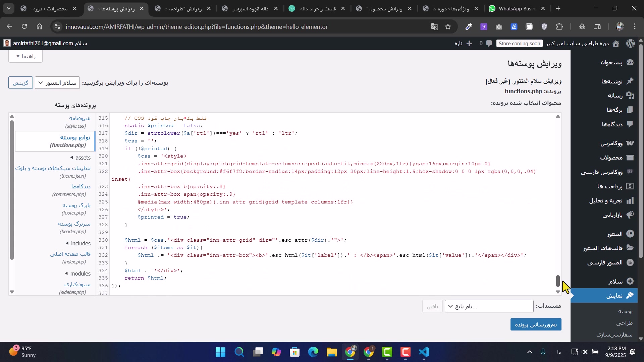Open the نام تابع function name dropdown
This screenshot has height=362, width=644.
pos(489,306)
